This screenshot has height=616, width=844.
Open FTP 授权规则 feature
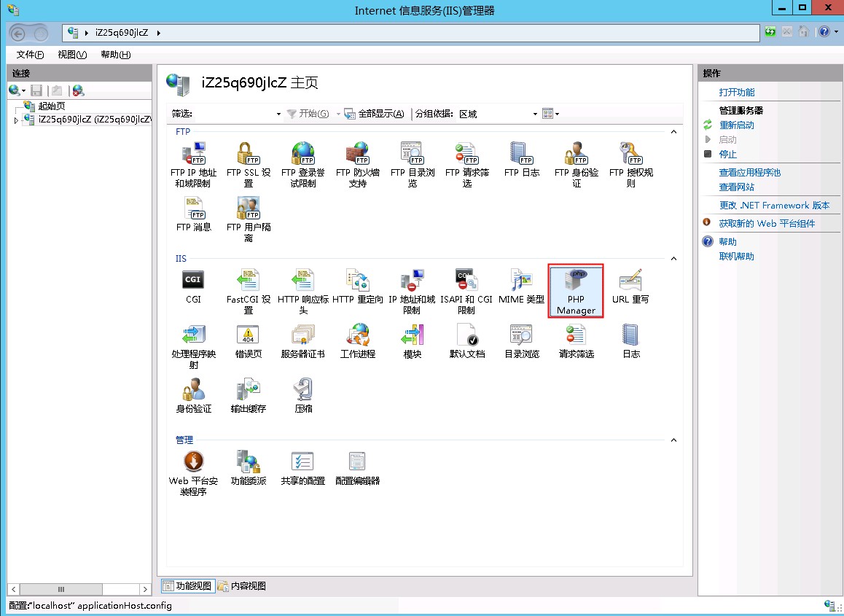[630, 165]
